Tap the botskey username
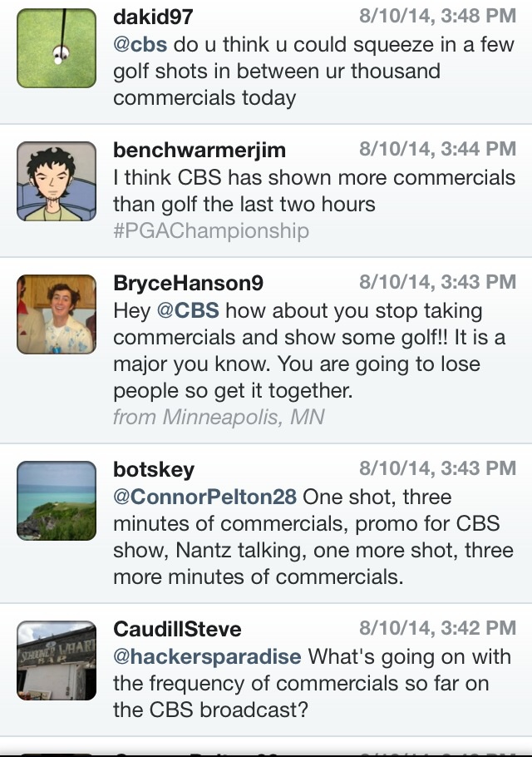This screenshot has height=757, width=532. tap(154, 469)
